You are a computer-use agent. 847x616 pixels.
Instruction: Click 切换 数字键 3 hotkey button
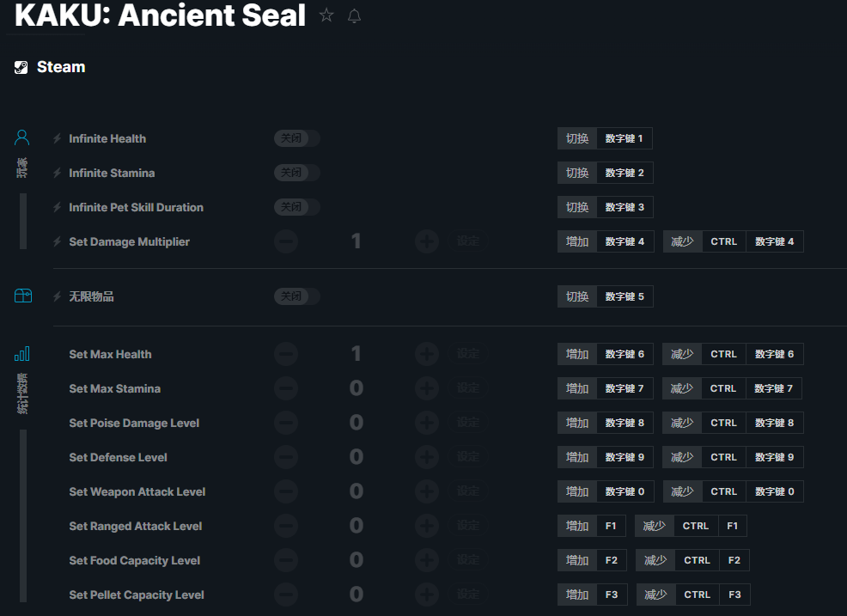tap(606, 207)
